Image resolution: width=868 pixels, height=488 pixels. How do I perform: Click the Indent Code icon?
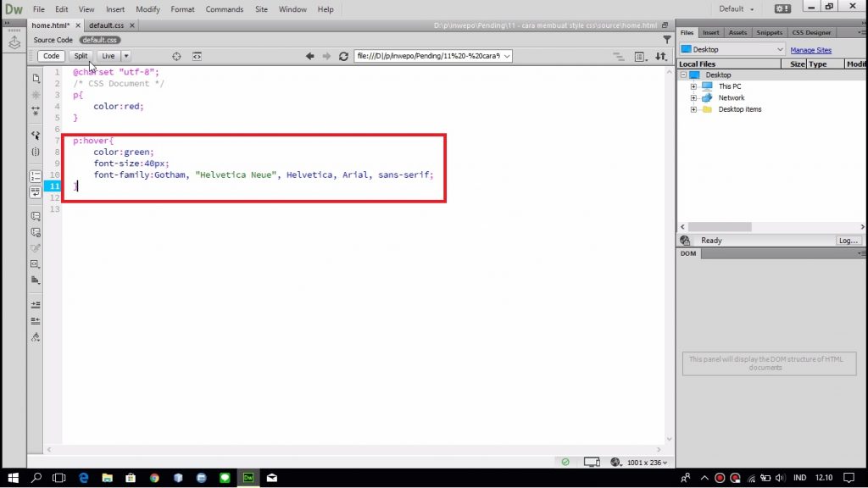[36, 304]
